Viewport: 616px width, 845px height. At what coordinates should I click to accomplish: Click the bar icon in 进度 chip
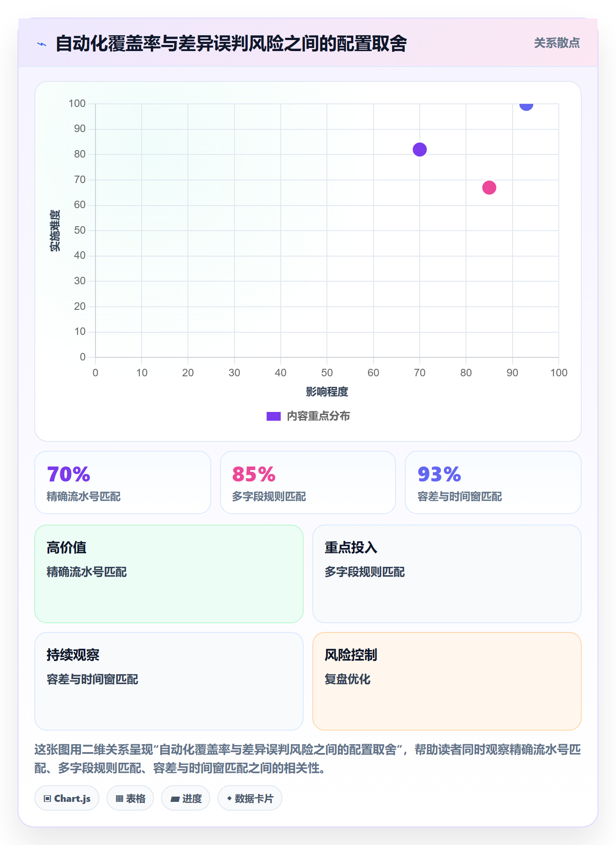[175, 799]
